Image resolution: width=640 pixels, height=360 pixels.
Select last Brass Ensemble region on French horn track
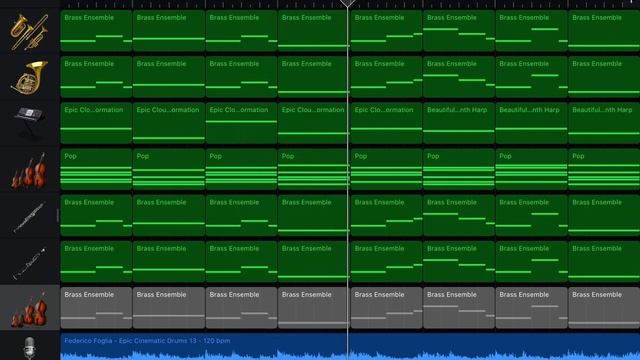604,77
